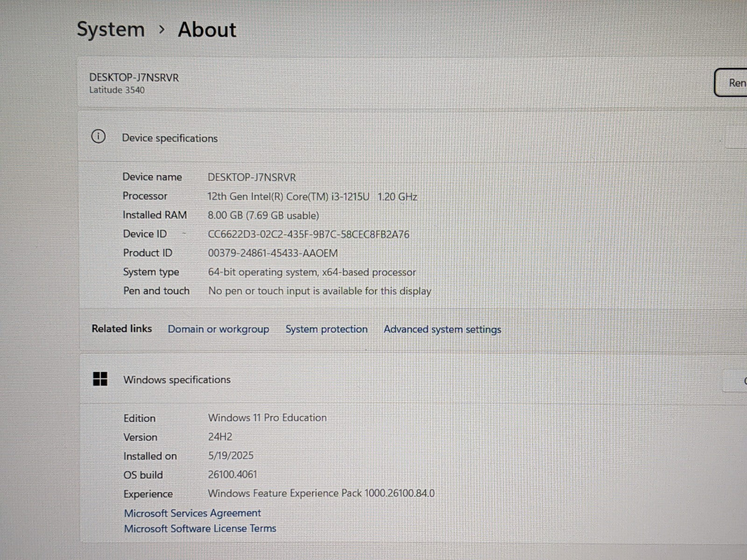The image size is (747, 560).
Task: Click the Windows logo icon
Action: 100,379
